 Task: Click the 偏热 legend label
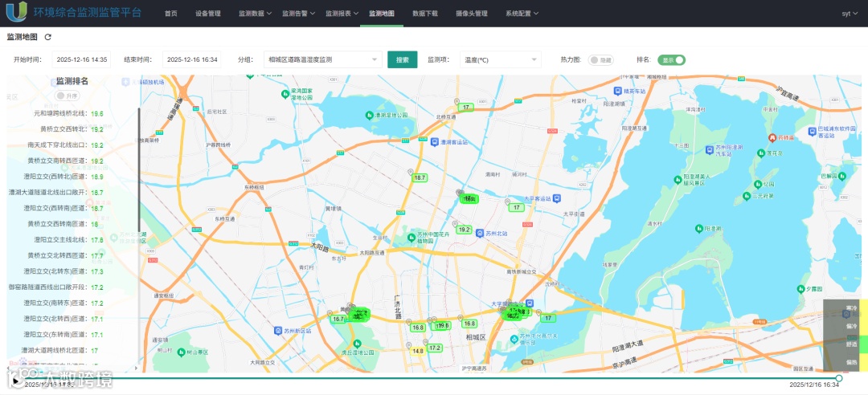click(x=851, y=362)
